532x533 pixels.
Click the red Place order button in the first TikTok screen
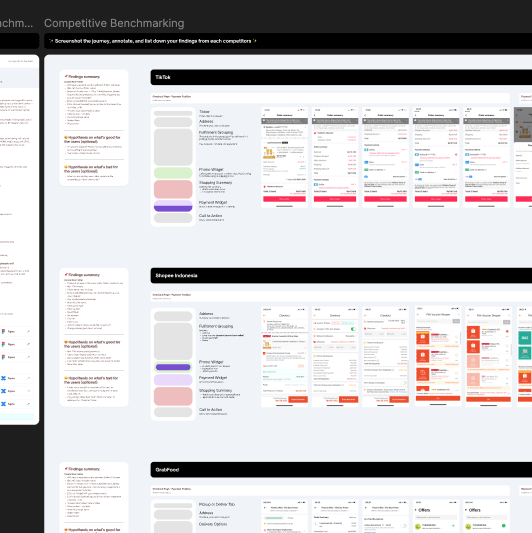[285, 199]
